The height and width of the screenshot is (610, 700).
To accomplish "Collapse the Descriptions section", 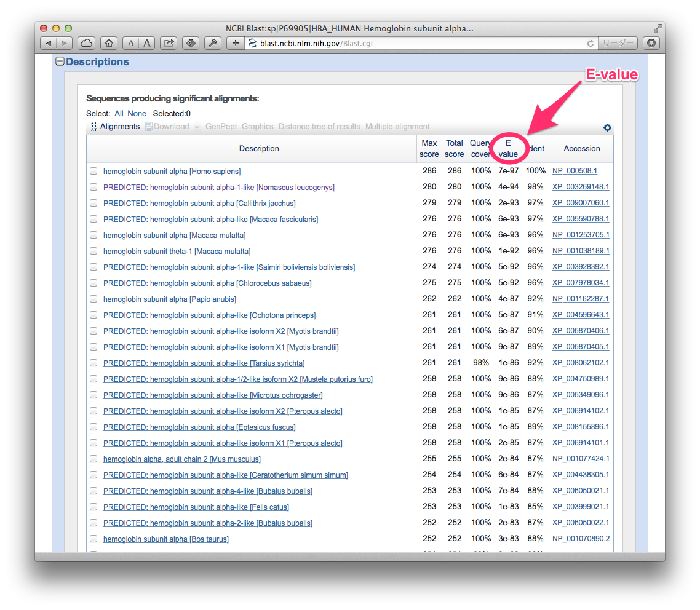I will pyautogui.click(x=59, y=61).
